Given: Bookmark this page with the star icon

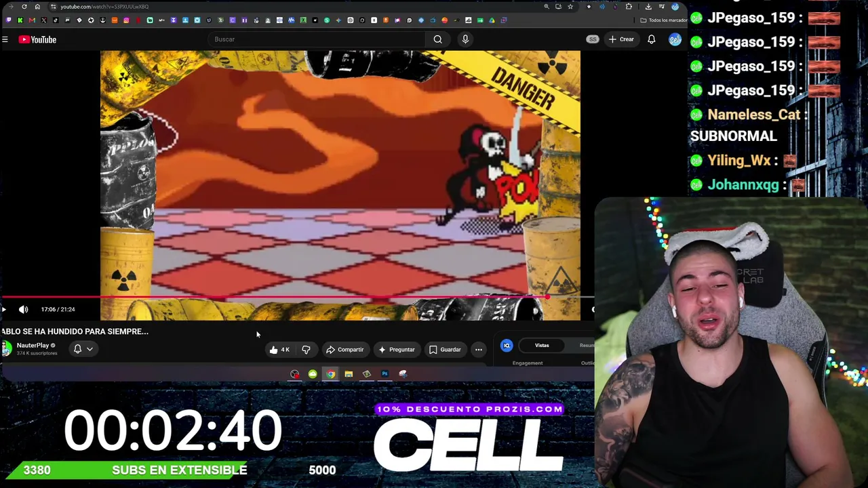Looking at the screenshot, I should click(x=570, y=7).
